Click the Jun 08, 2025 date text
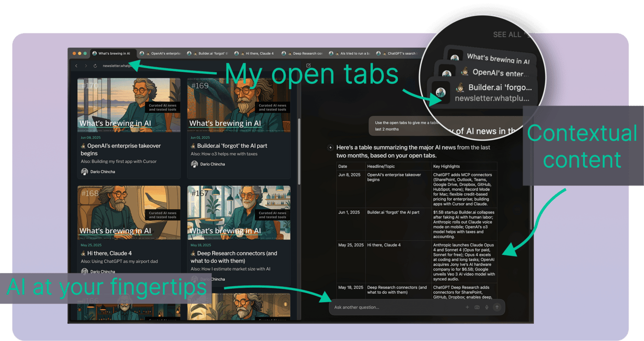 pos(90,137)
